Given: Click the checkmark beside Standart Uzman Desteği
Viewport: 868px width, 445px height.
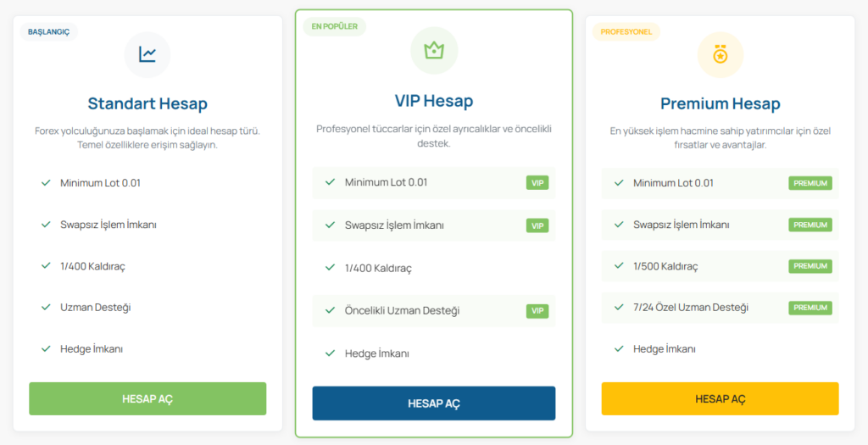Looking at the screenshot, I should pyautogui.click(x=46, y=307).
